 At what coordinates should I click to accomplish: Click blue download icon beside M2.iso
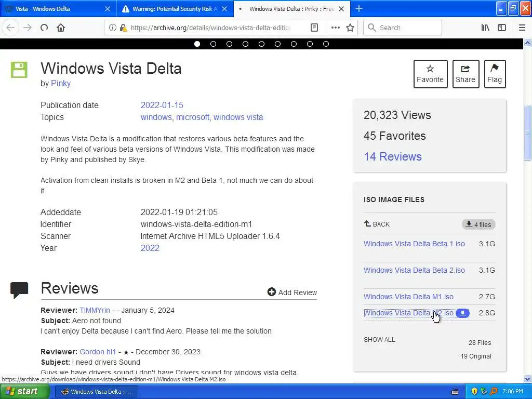point(462,313)
